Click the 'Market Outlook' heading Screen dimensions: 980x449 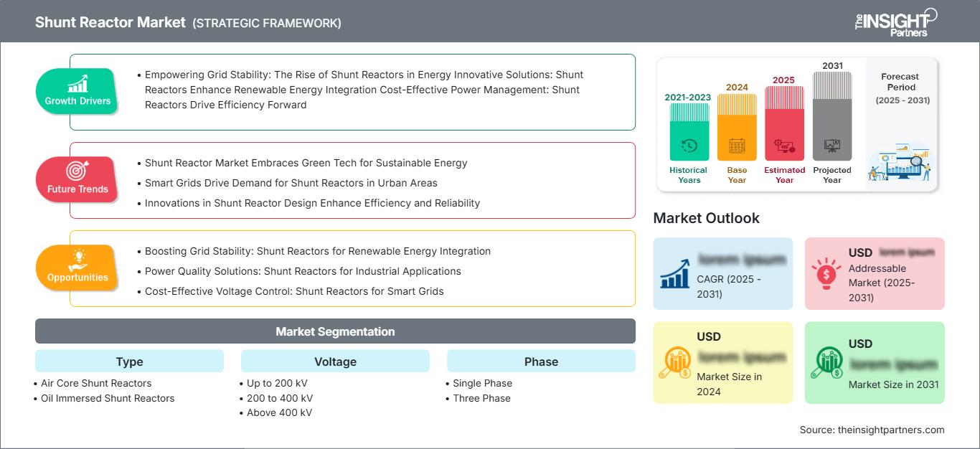click(707, 218)
